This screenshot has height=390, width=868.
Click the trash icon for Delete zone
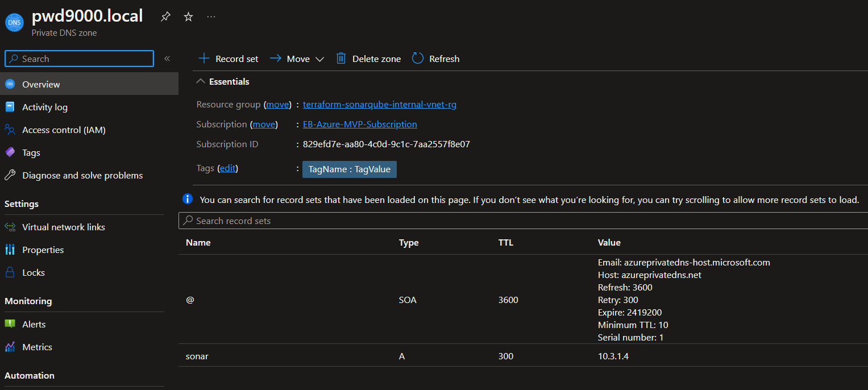(x=341, y=58)
